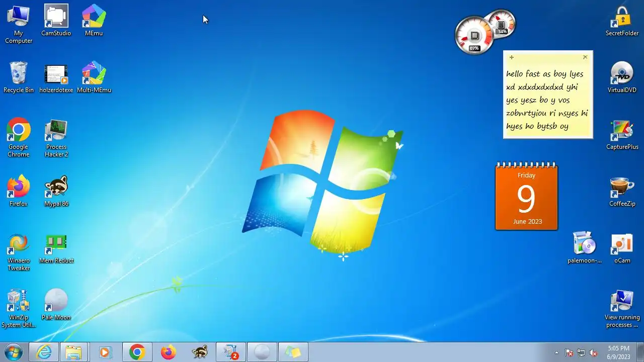Image resolution: width=644 pixels, height=362 pixels.
Task: Open Windows Explorer from the taskbar
Action: point(73,352)
